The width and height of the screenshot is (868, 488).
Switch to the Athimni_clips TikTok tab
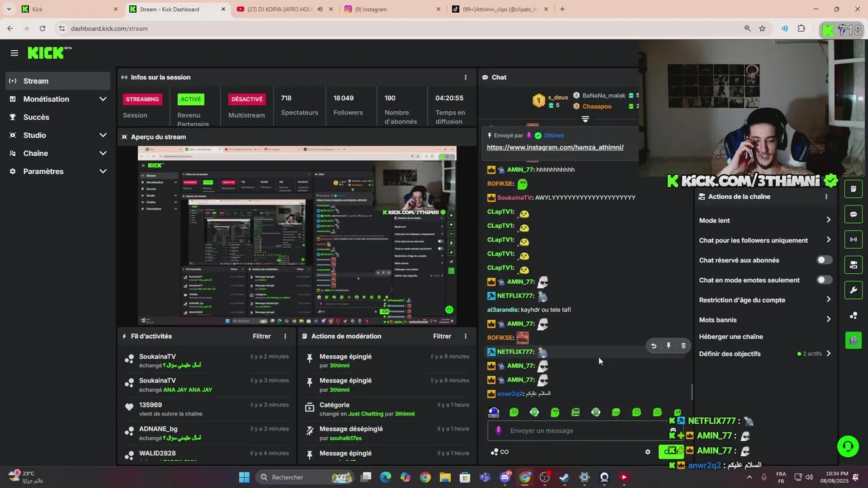click(500, 9)
